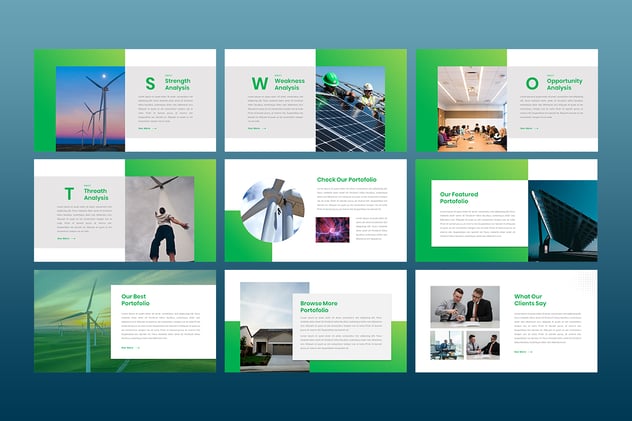This screenshot has height=421, width=632.
Task: Open See More link on Weakness Analysis slide
Action: click(256, 128)
